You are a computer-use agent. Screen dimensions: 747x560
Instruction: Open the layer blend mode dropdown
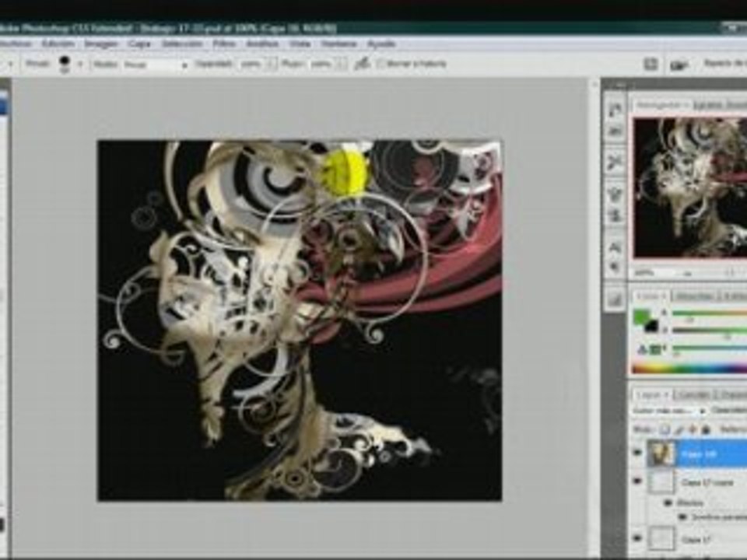(x=668, y=411)
